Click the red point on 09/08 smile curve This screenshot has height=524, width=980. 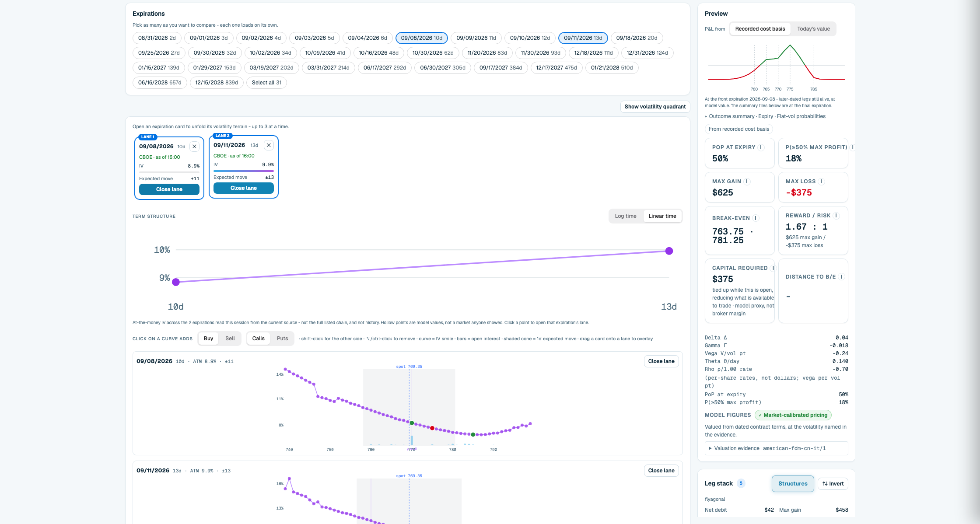(x=432, y=428)
